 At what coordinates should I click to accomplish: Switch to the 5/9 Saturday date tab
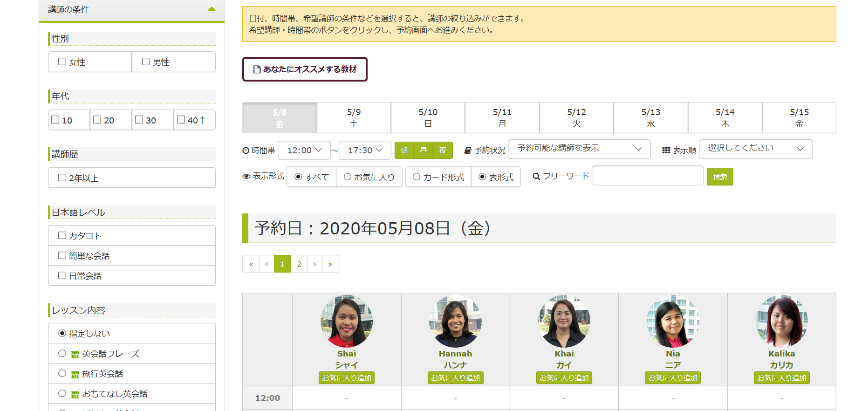point(354,118)
